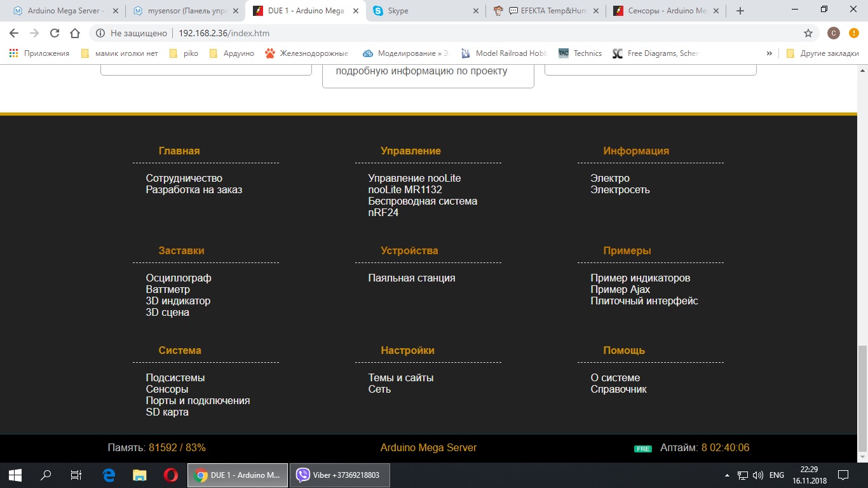Open File Explorer in the taskbar
868x488 pixels.
(x=139, y=475)
